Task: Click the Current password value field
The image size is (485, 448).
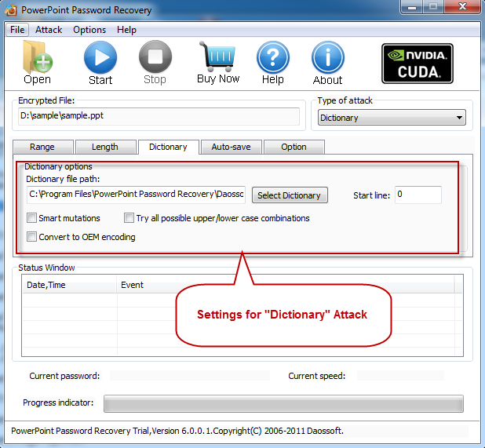Action: tap(190, 376)
